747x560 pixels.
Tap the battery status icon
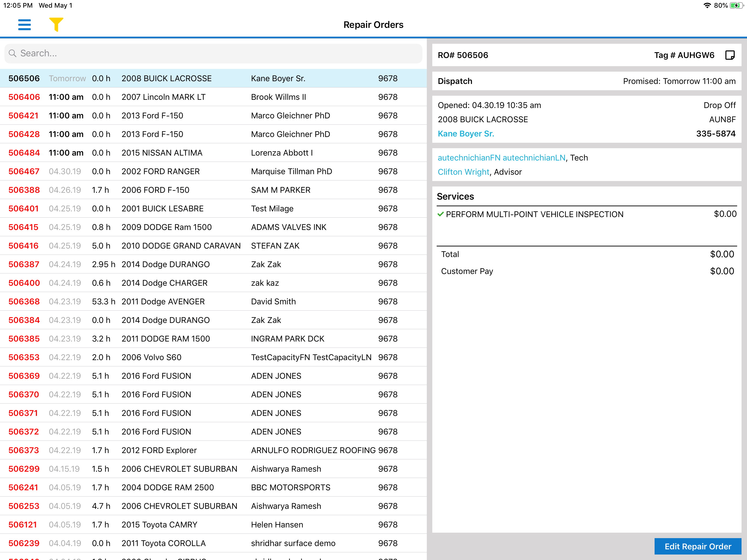[x=737, y=5]
